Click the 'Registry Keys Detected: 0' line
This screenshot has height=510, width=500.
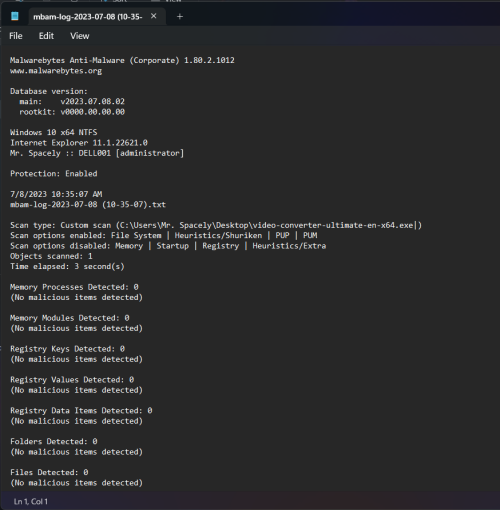(67, 349)
